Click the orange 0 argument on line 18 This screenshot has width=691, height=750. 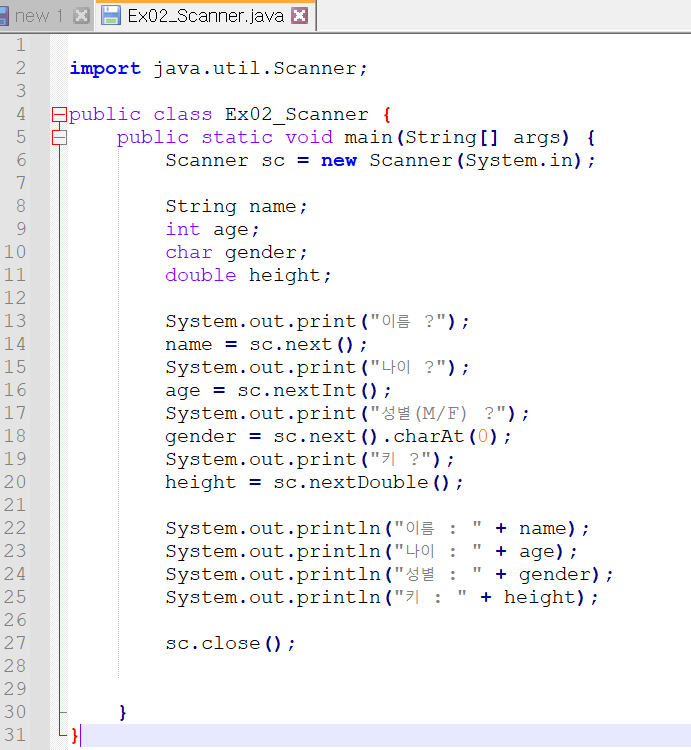pos(483,436)
